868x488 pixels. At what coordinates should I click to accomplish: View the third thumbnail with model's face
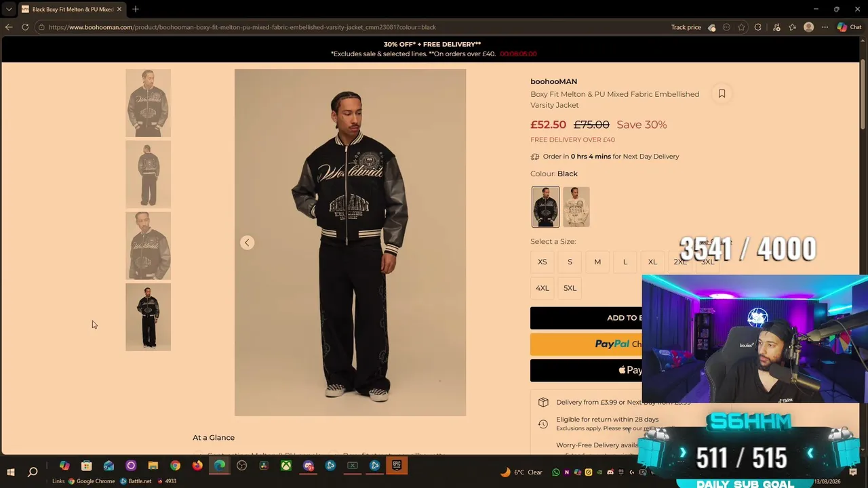(x=148, y=246)
